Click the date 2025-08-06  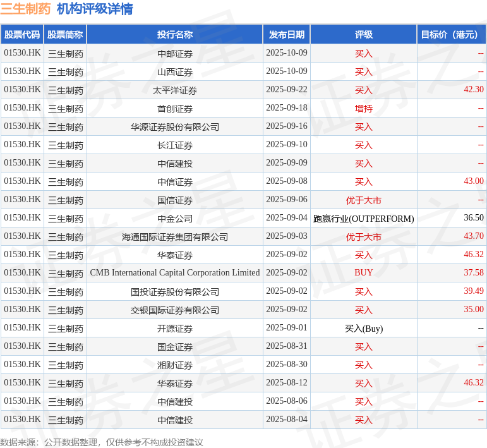pos(286,401)
